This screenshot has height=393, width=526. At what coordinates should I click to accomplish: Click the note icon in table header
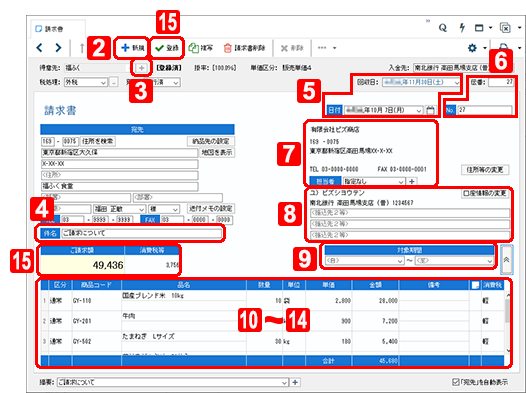(475, 285)
